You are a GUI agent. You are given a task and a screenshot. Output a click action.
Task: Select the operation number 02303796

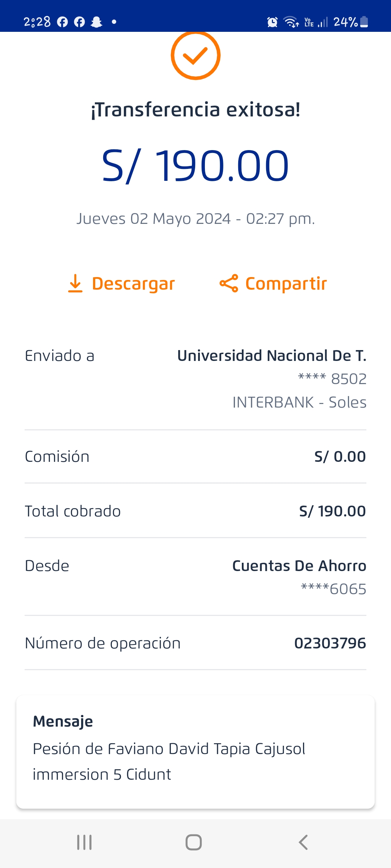[x=330, y=643]
